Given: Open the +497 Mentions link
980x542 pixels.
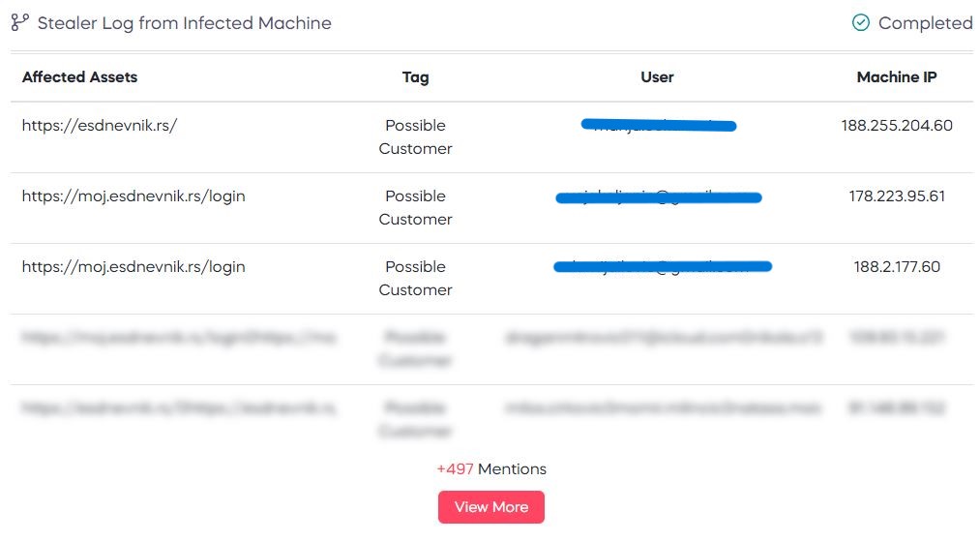Looking at the screenshot, I should click(x=491, y=468).
